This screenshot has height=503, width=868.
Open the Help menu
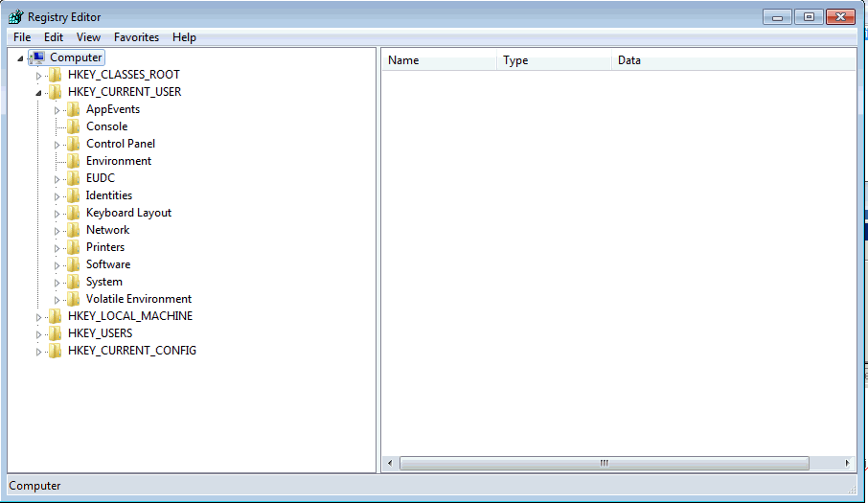click(x=184, y=37)
